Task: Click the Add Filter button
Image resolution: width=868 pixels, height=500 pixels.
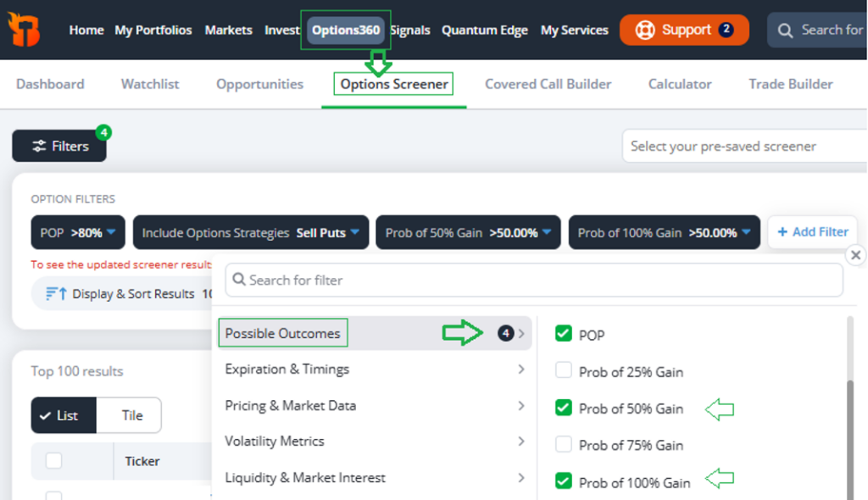Action: pos(813,232)
